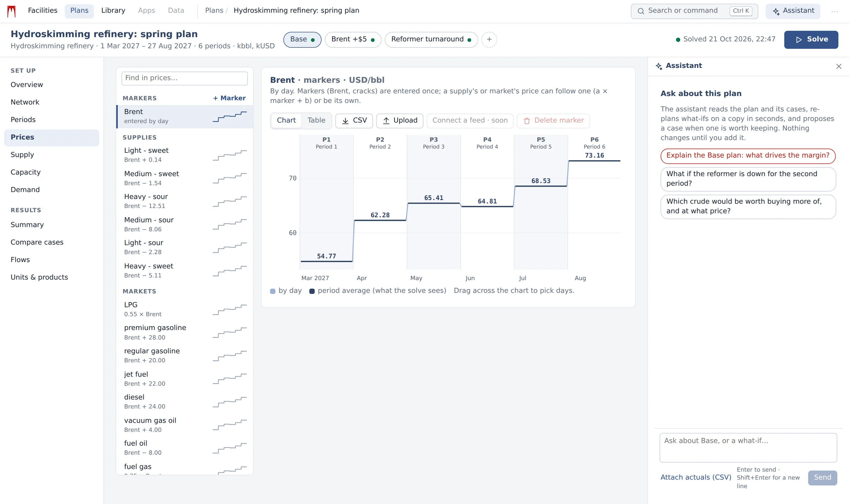Switch to the Table view
849x504 pixels.
click(x=316, y=121)
